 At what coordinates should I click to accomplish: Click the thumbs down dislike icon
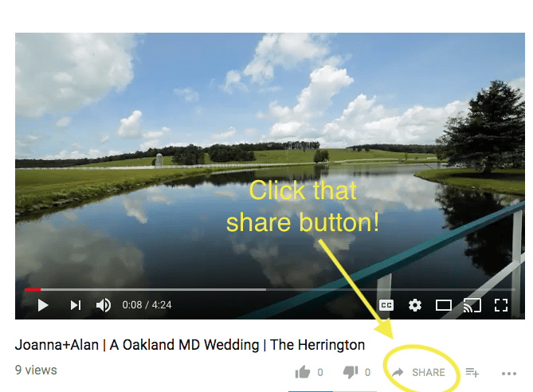tap(351, 372)
